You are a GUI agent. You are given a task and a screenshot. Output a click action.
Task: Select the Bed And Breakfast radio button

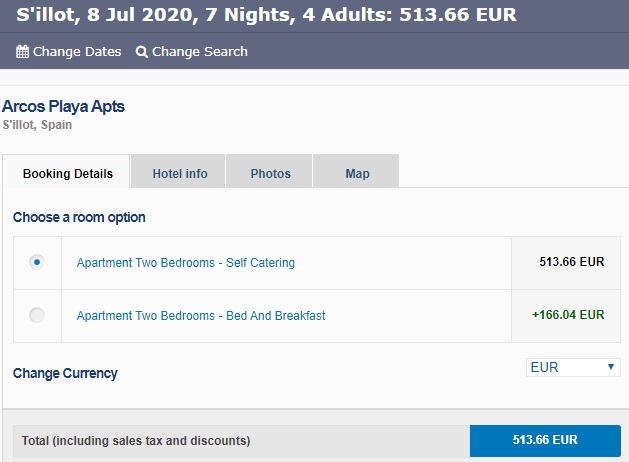click(37, 315)
